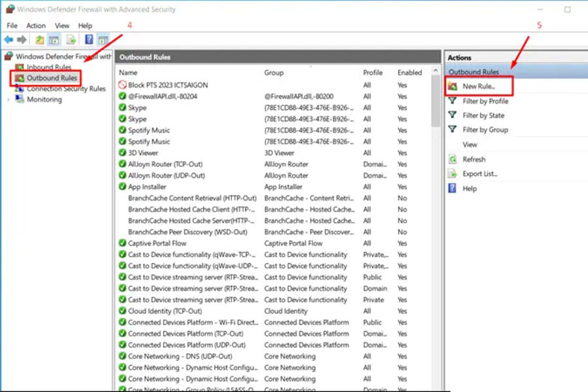
Task: Open the Help menu in the menu bar
Action: (85, 25)
